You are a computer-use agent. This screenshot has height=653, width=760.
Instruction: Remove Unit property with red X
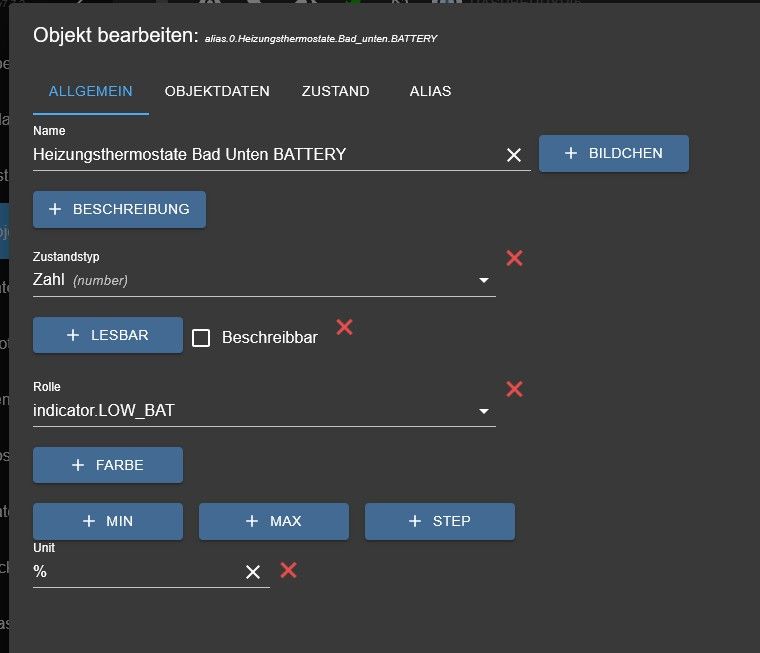[x=288, y=570]
